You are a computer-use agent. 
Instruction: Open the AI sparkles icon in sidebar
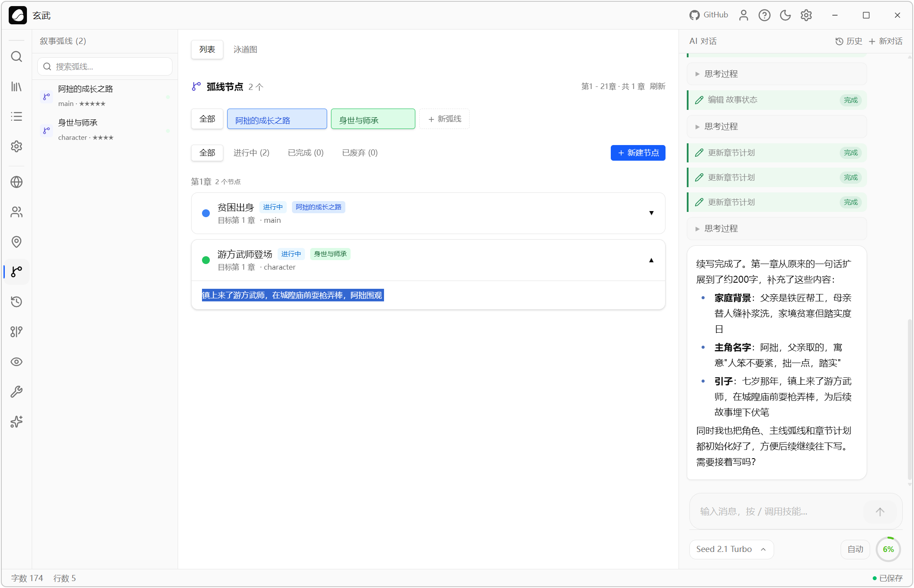coord(17,422)
